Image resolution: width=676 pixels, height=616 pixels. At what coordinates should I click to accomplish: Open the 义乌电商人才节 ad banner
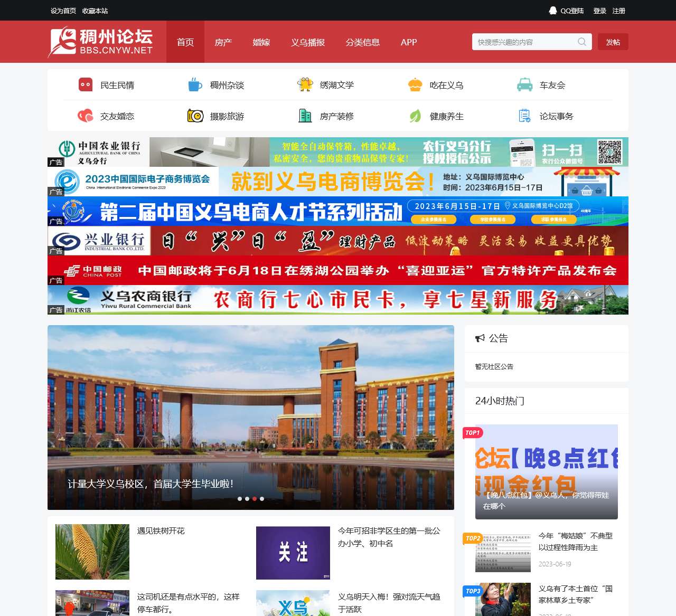tap(338, 211)
